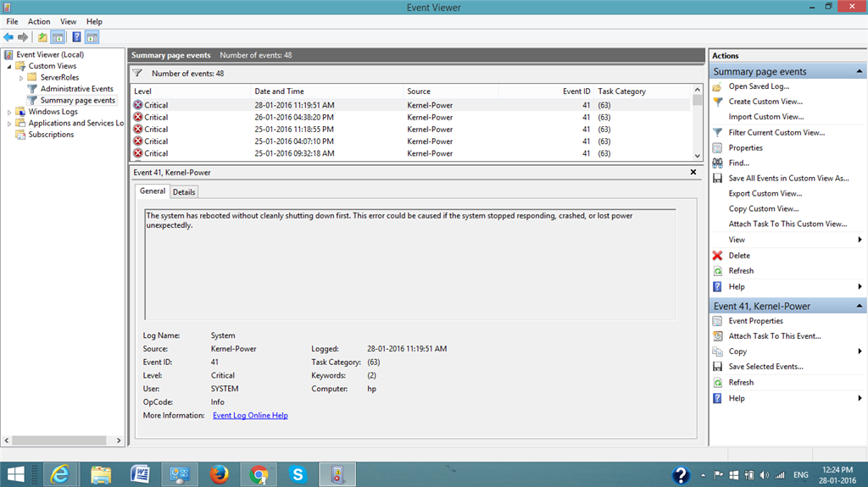Open the Copy submenu arrow in Actions

pos(860,351)
